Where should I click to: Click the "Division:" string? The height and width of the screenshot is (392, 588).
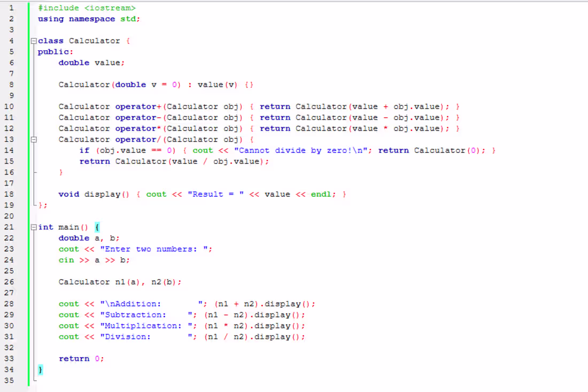[146, 337]
